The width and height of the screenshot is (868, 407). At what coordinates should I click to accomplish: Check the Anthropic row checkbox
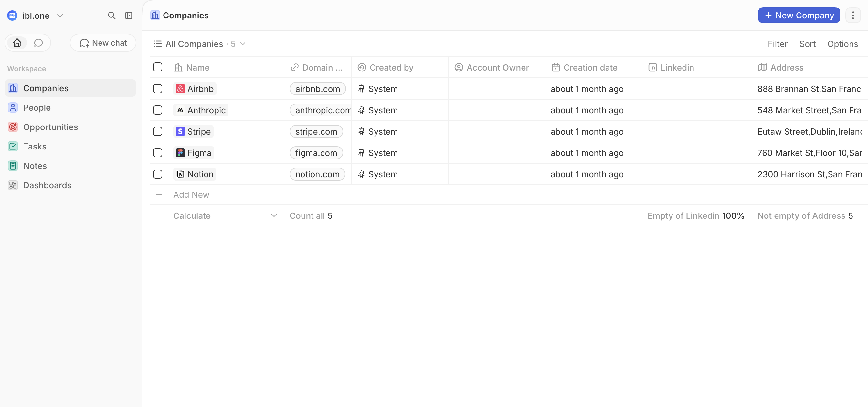158,110
